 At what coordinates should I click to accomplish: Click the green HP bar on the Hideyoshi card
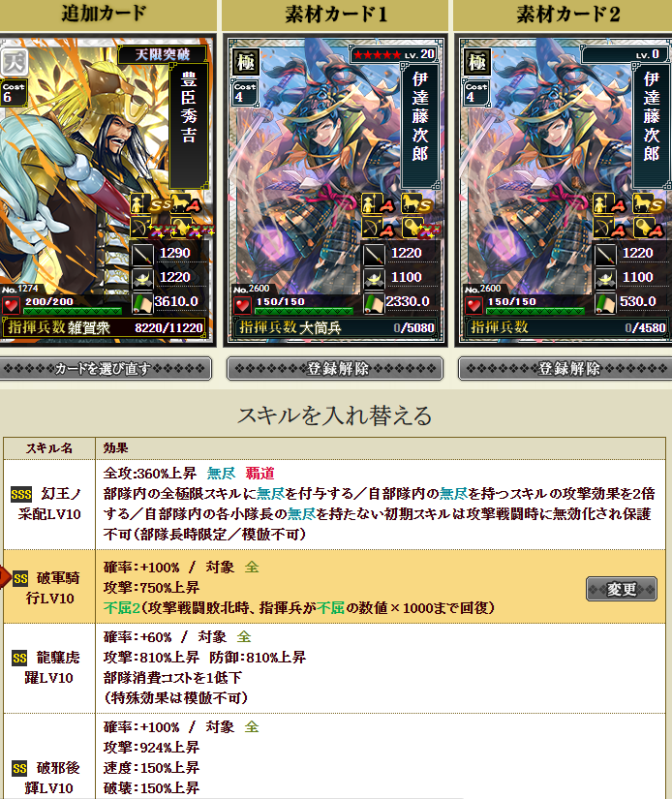73,311
